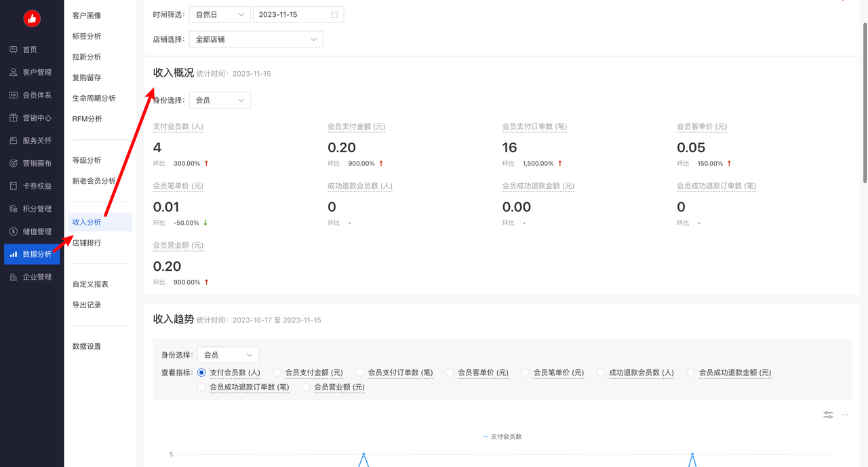Open 导出记录 page link
Image resolution: width=868 pixels, height=467 pixels.
(x=87, y=305)
